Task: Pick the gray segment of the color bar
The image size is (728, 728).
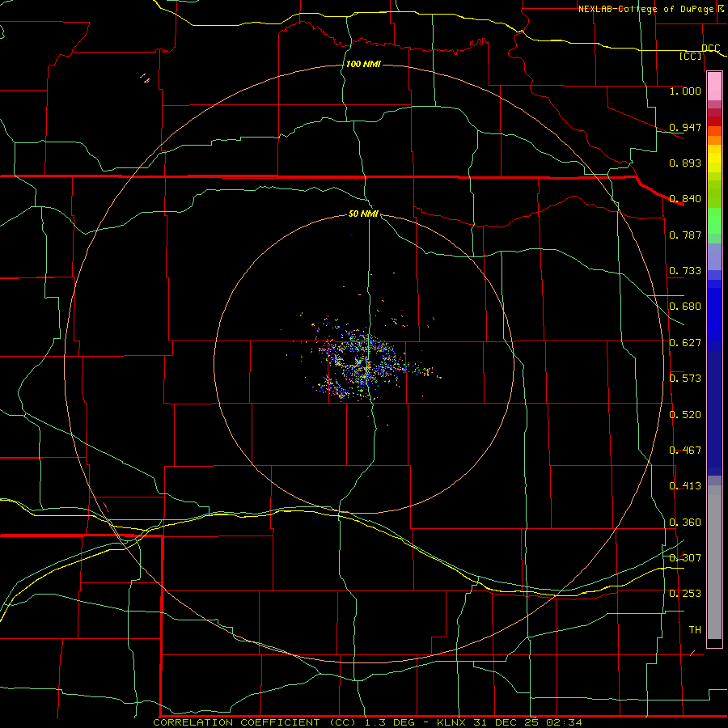Action: pyautogui.click(x=714, y=562)
